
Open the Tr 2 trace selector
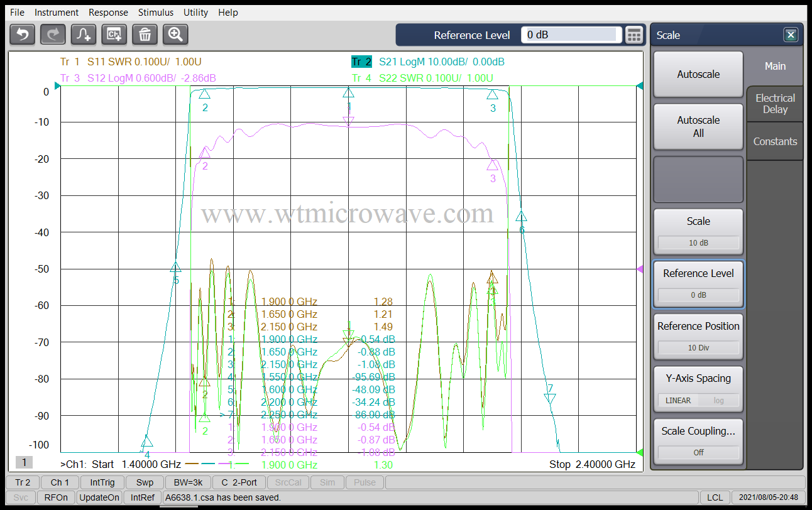tap(22, 482)
